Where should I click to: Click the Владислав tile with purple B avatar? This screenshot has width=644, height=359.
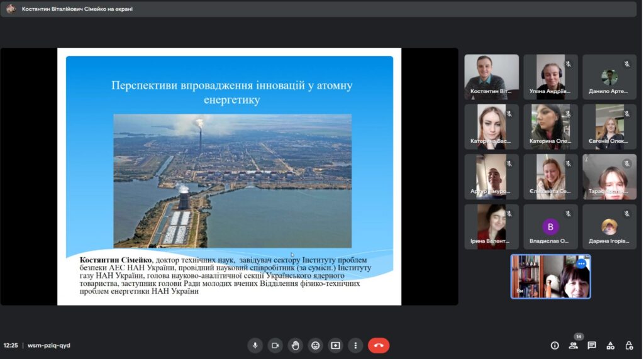(550, 226)
